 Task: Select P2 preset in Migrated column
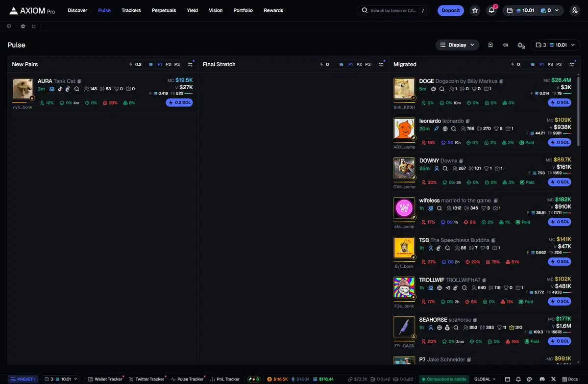(x=550, y=64)
